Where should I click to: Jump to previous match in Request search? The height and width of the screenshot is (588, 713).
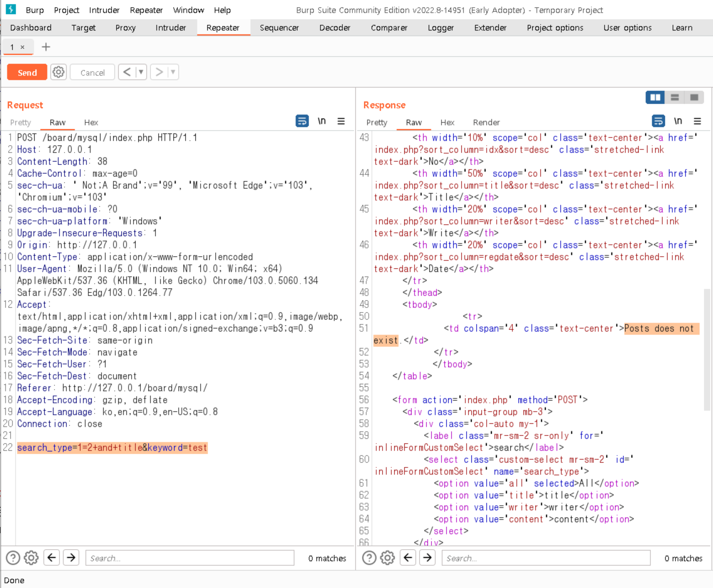tap(52, 557)
